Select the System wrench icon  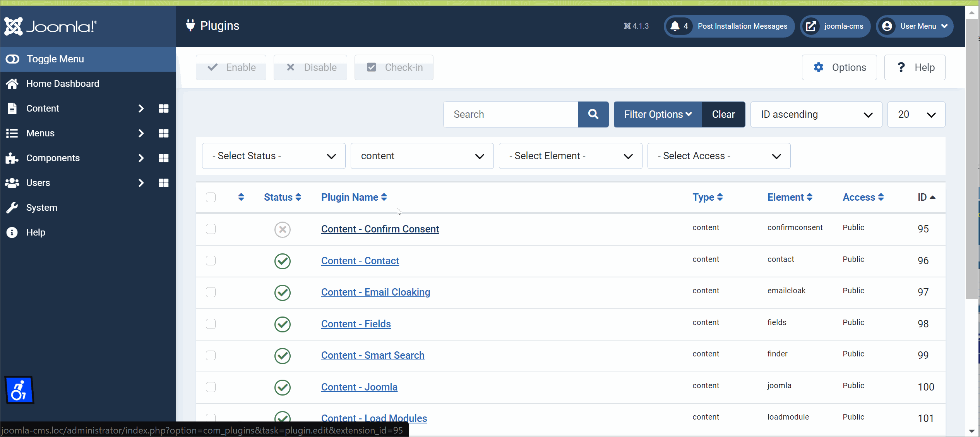(x=12, y=207)
